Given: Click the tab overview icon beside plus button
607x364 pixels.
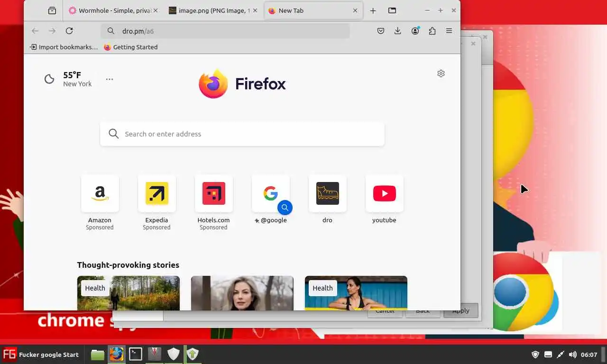Looking at the screenshot, I should click(392, 10).
